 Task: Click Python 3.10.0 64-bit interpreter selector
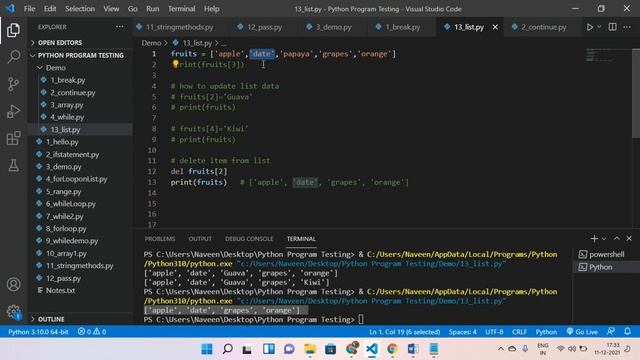[38, 332]
